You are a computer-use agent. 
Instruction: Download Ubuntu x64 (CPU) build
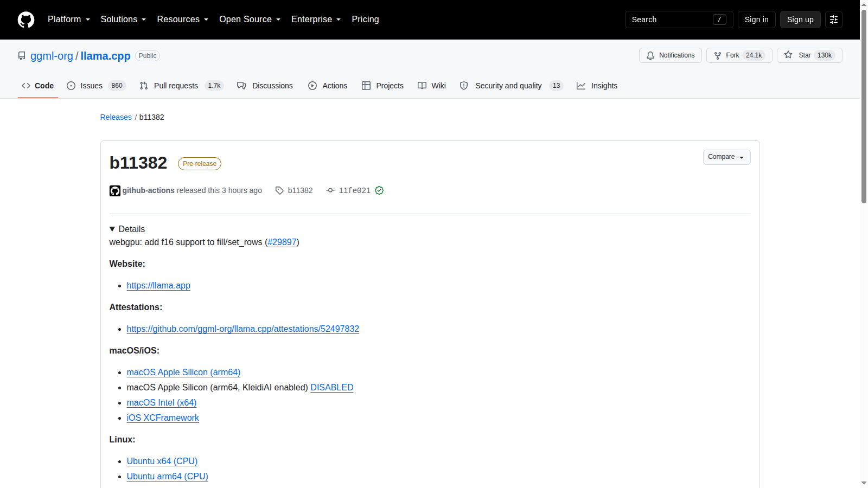click(x=162, y=461)
